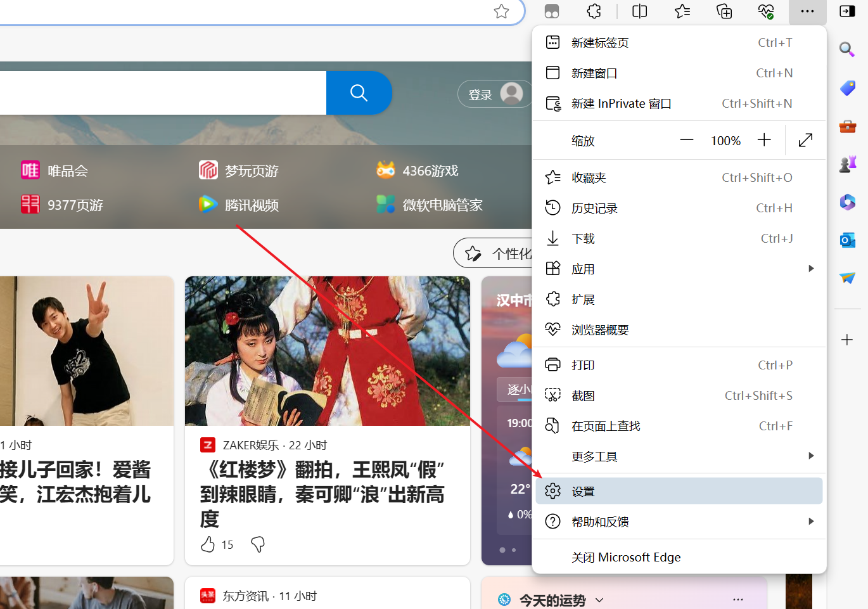This screenshot has width=868, height=609.
Task: Open the sidebar search magnifier icon
Action: tap(847, 49)
